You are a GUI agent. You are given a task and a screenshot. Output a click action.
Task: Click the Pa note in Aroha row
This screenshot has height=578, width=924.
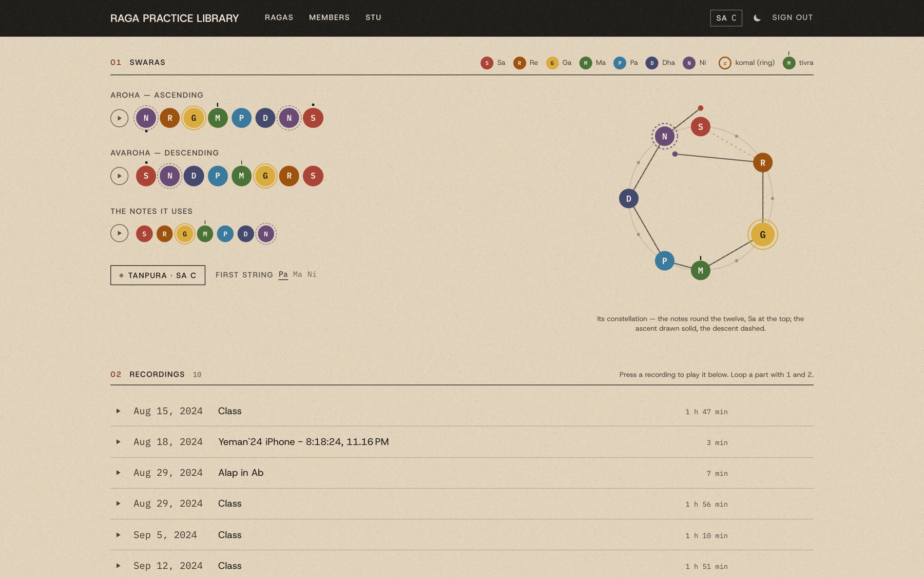point(241,118)
